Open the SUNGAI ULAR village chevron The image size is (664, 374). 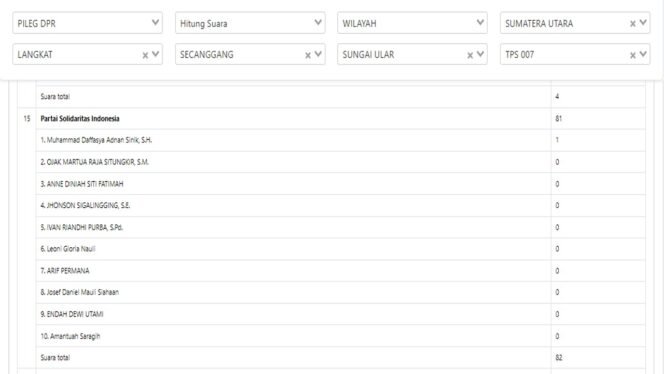[480, 54]
